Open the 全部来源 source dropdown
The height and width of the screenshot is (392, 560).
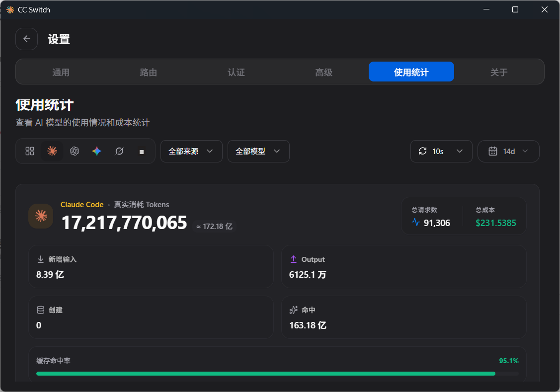191,151
